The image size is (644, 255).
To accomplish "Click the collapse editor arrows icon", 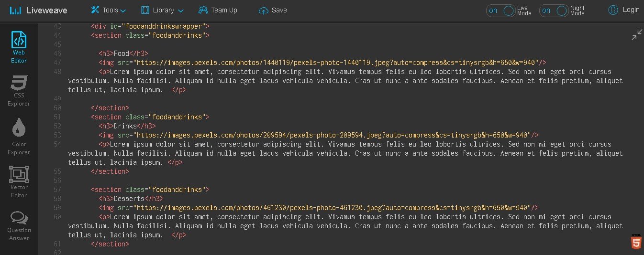I will tap(637, 35).
